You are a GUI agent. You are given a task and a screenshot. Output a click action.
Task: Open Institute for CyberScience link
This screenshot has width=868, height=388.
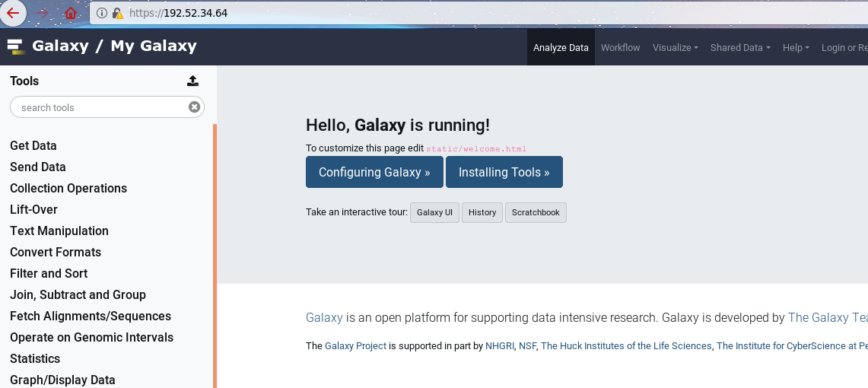(792, 346)
